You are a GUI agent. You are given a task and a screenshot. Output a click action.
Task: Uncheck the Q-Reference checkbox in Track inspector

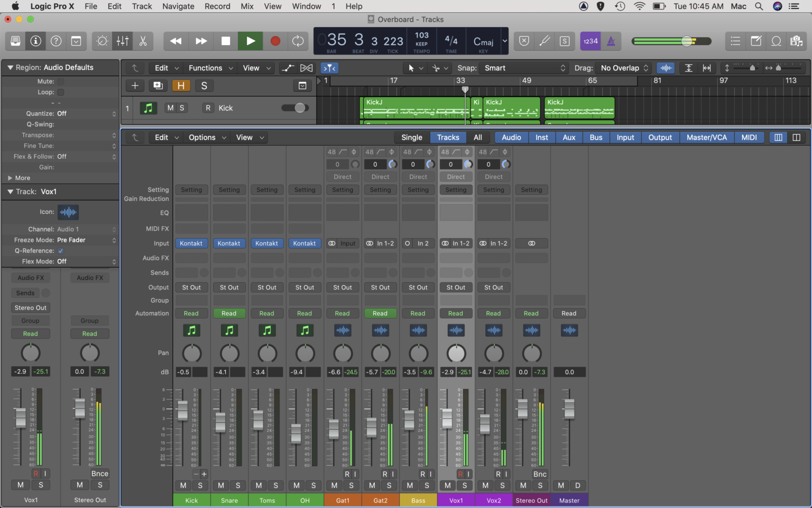[x=60, y=250]
